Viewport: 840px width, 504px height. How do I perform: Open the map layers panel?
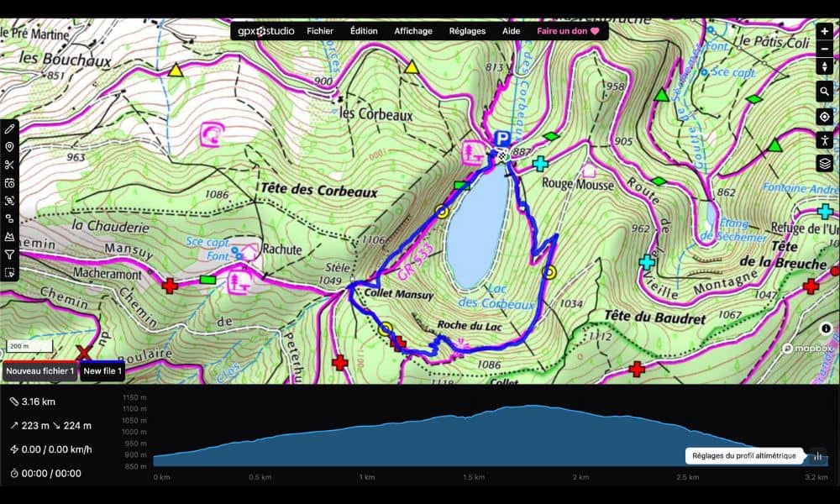pyautogui.click(x=824, y=164)
